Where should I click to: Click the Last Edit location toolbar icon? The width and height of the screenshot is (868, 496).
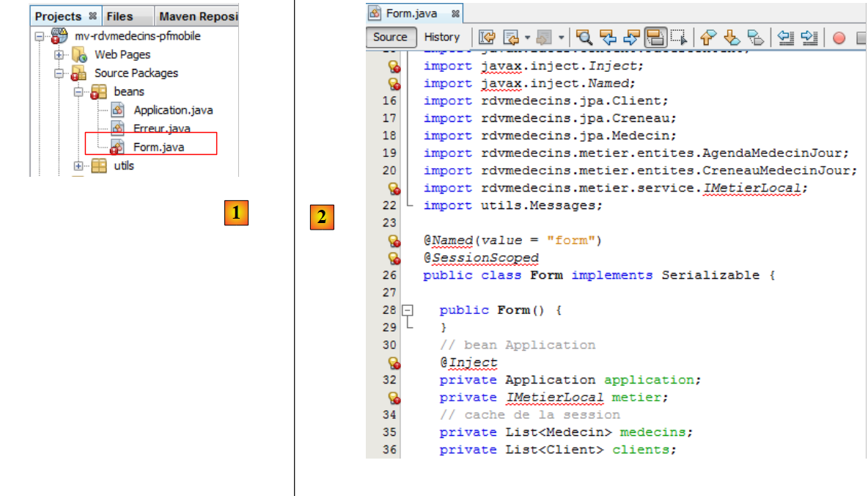487,37
